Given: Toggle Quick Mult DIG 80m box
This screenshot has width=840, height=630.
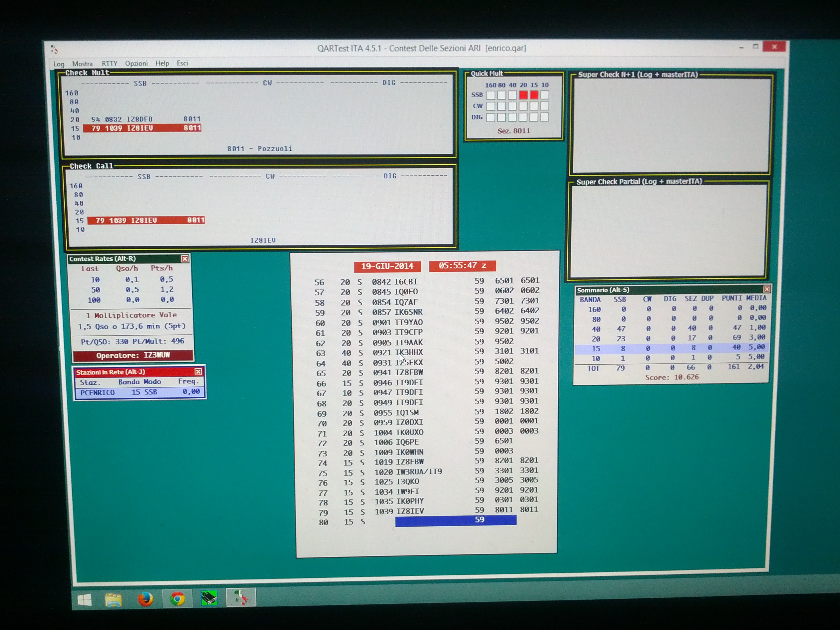Looking at the screenshot, I should click(x=501, y=117).
